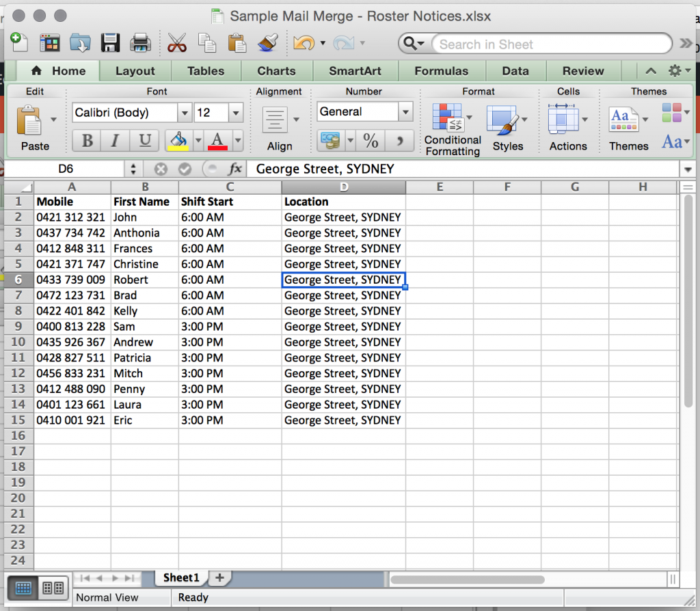
Task: Open Conditional Formatting icon
Action: click(x=448, y=118)
